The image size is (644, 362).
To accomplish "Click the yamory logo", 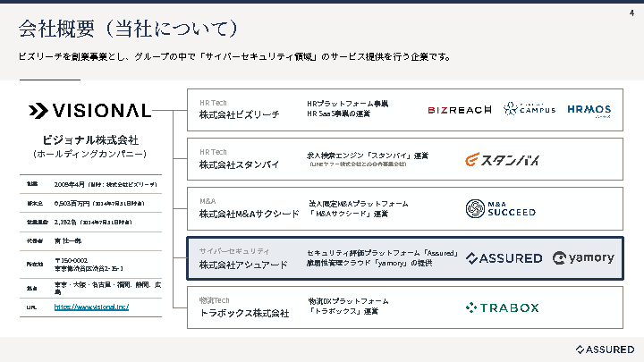I will [x=584, y=258].
